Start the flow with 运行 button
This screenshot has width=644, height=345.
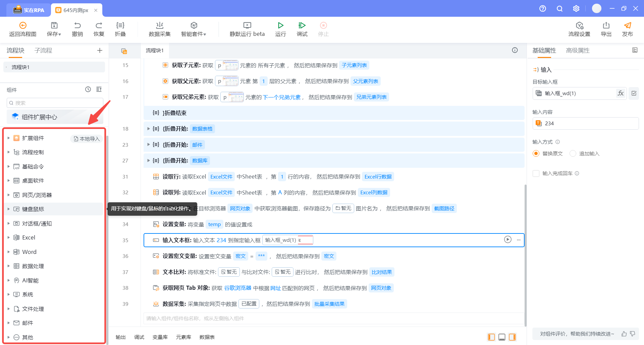[280, 25]
